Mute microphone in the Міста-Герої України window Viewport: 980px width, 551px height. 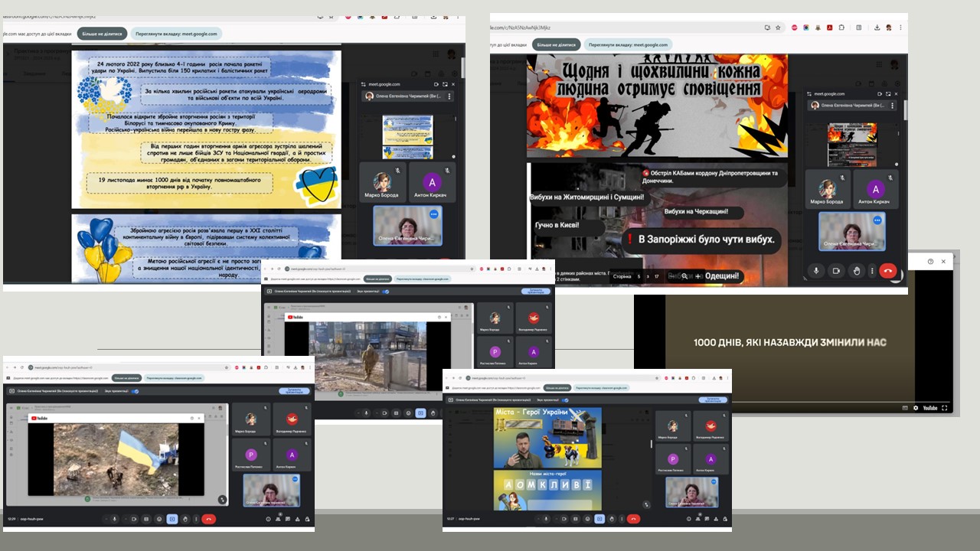pos(546,519)
